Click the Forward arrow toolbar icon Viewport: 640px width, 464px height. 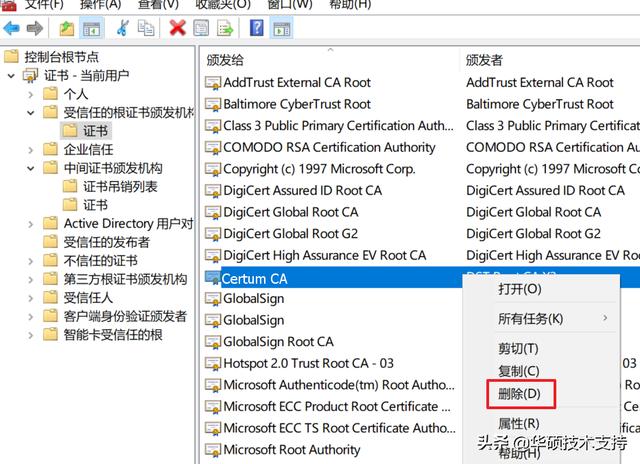(x=35, y=28)
